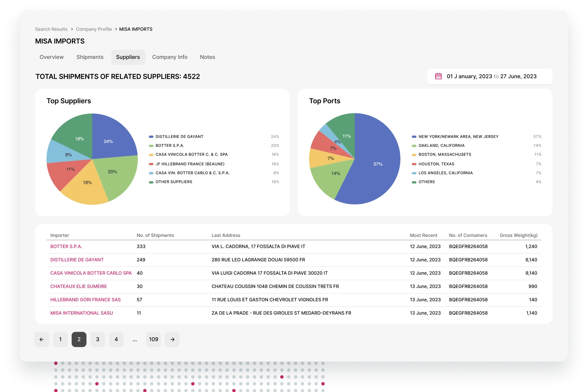The image size is (585, 392).
Task: Open the Overview tab
Action: click(x=52, y=57)
